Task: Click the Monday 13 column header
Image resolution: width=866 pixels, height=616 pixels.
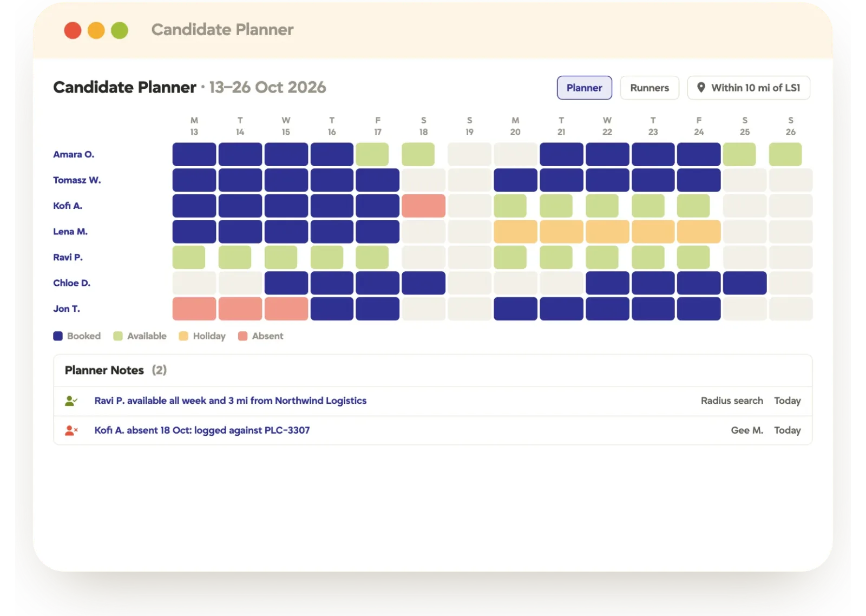Action: pyautogui.click(x=194, y=126)
